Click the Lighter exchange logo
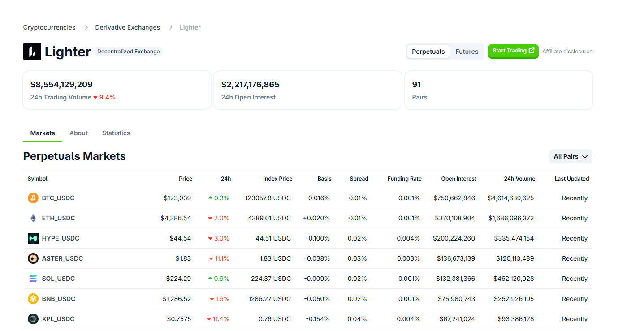The height and width of the screenshot is (331, 644). point(32,52)
